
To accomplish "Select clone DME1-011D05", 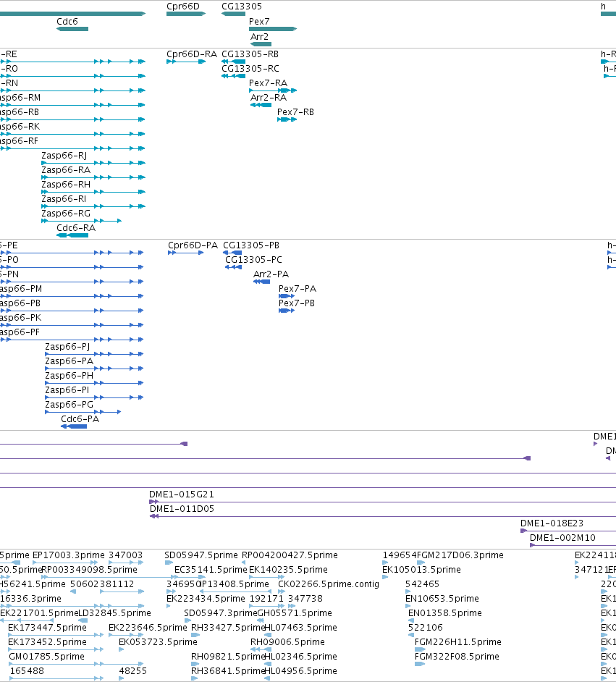I will click(182, 508).
